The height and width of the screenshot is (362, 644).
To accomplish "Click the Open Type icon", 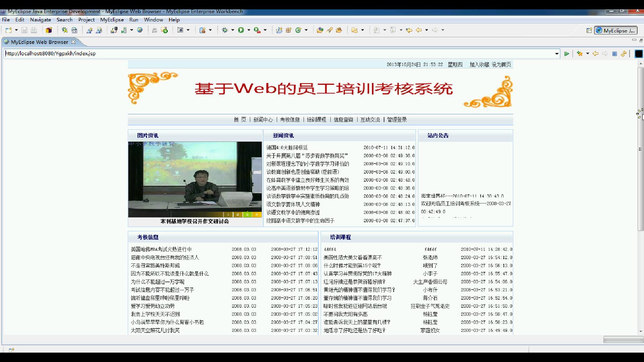I will pyautogui.click(x=320, y=30).
